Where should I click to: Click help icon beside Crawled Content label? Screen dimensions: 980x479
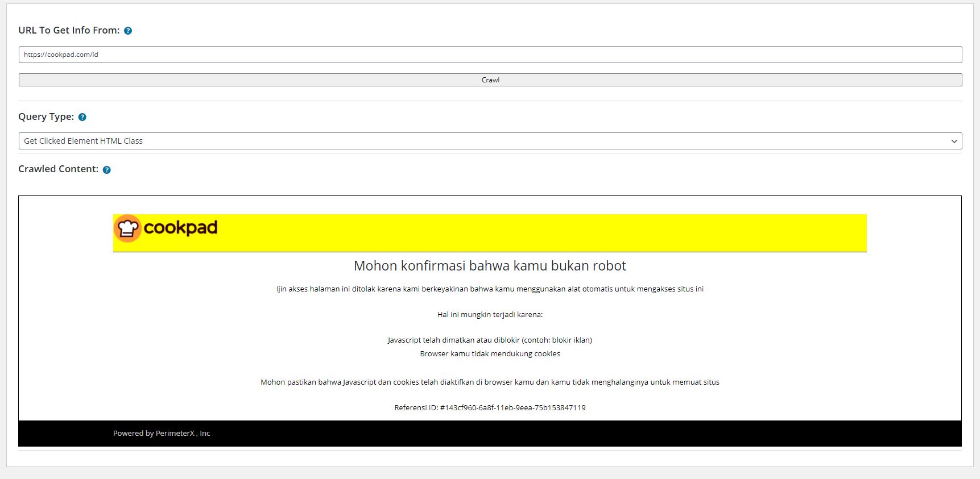106,169
